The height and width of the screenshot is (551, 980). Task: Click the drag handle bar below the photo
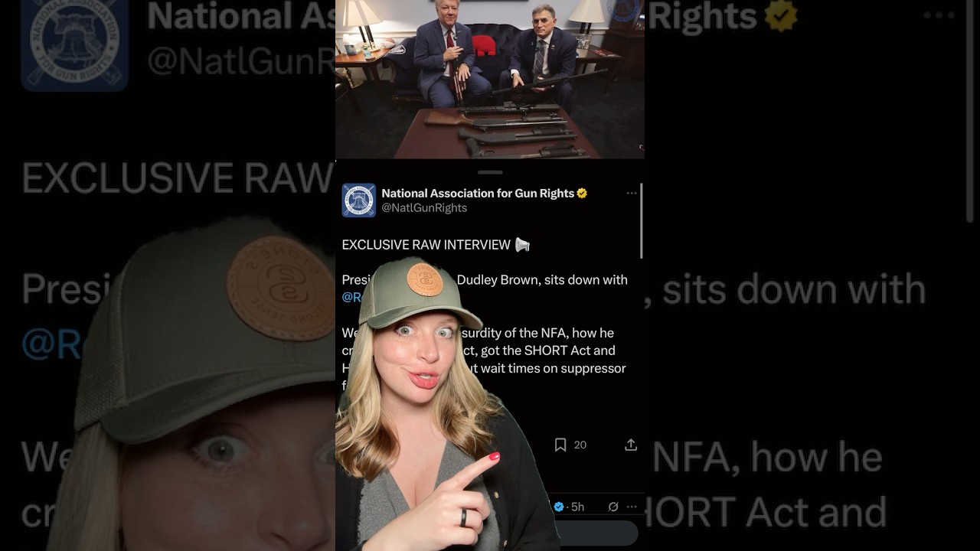tap(490, 172)
